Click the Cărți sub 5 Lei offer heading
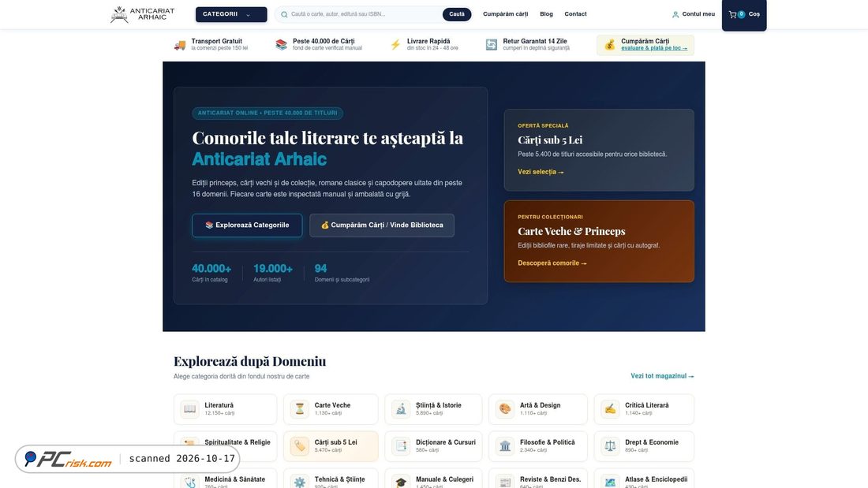 coord(550,140)
